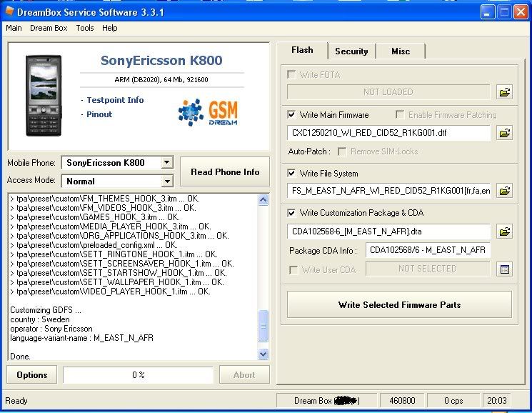This screenshot has height=413, width=532.
Task: Open the Help menu
Action: [x=109, y=28]
